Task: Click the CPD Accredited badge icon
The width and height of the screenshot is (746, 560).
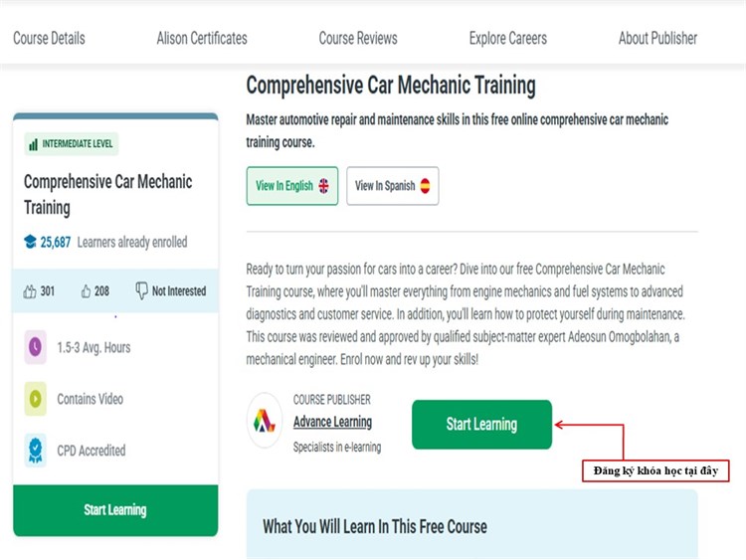Action: coord(35,451)
